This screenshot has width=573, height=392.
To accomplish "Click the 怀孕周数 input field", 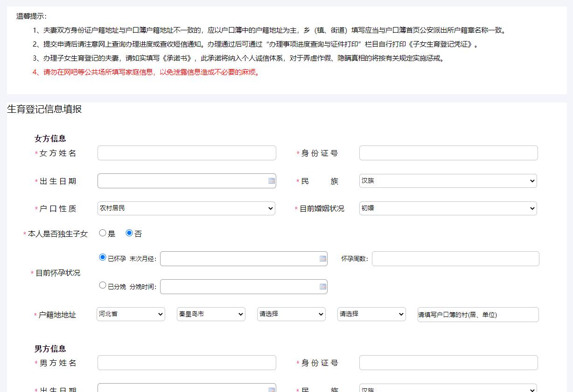I will point(455,258).
